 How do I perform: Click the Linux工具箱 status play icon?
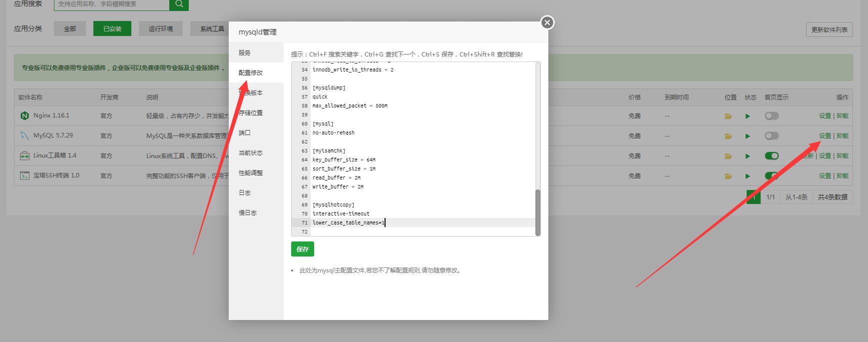[x=748, y=156]
